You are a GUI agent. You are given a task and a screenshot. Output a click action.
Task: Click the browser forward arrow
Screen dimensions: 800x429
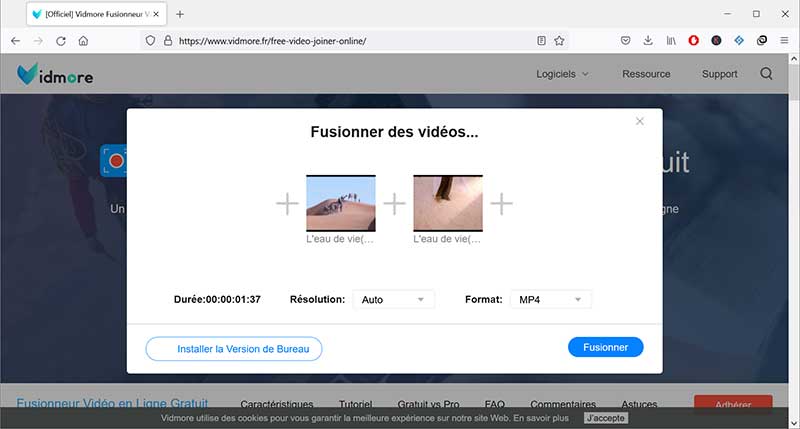click(x=38, y=41)
